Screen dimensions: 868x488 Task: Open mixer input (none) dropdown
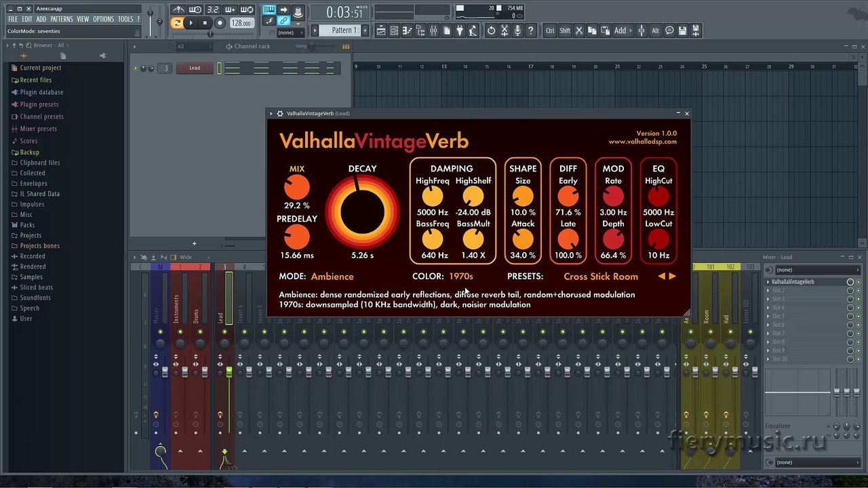click(817, 270)
